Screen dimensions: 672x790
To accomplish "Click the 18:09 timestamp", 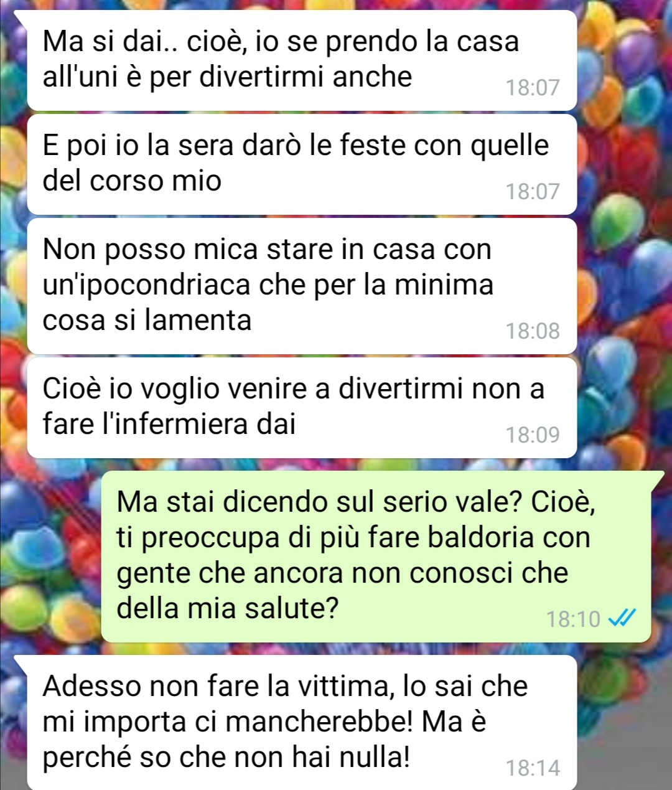I will click(x=533, y=435).
